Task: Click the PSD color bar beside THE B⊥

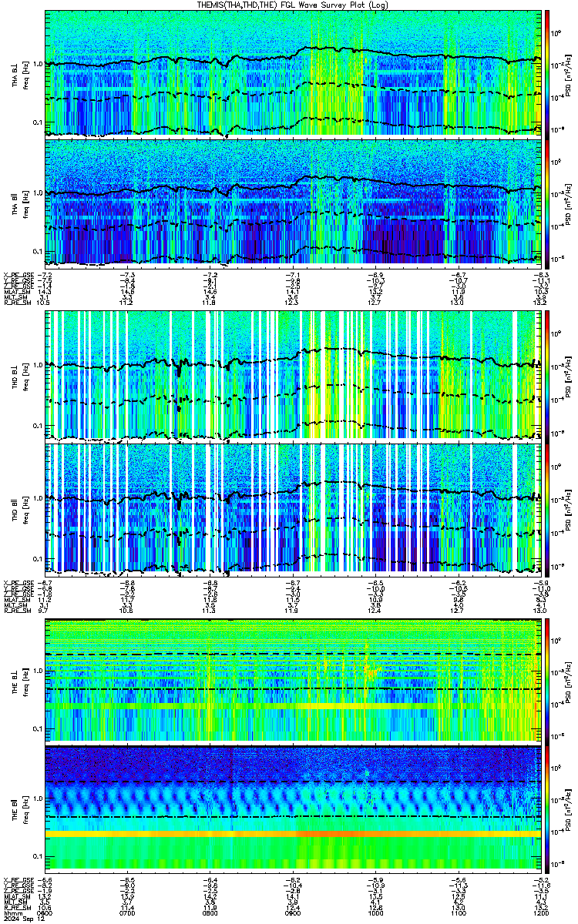Action: click(547, 679)
